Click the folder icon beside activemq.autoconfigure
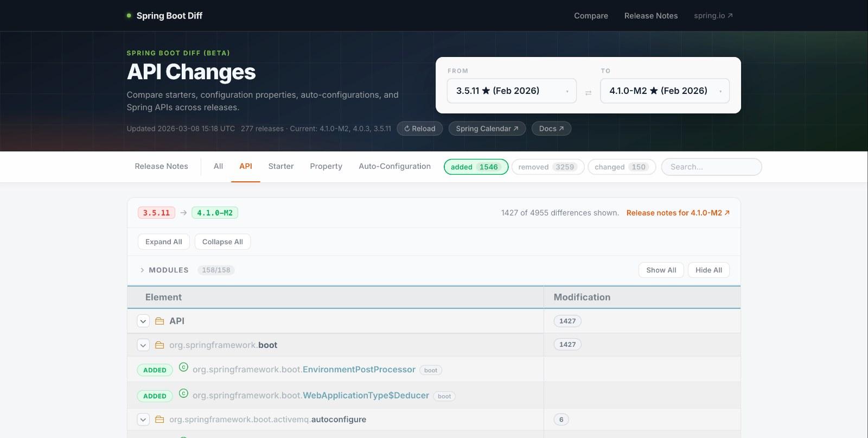This screenshot has width=868, height=438. (159, 420)
